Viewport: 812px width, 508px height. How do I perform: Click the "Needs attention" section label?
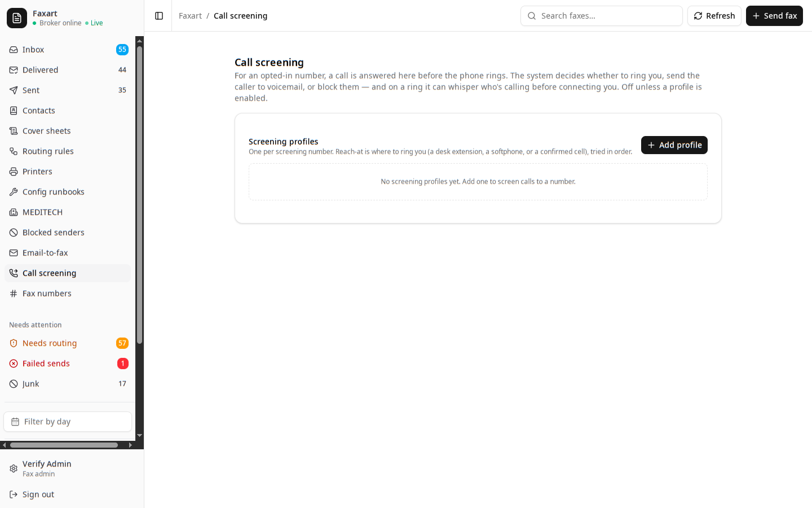click(x=36, y=325)
